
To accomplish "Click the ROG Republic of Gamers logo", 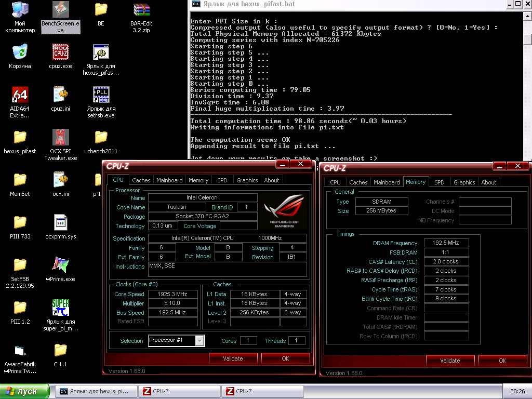I will 284,211.
